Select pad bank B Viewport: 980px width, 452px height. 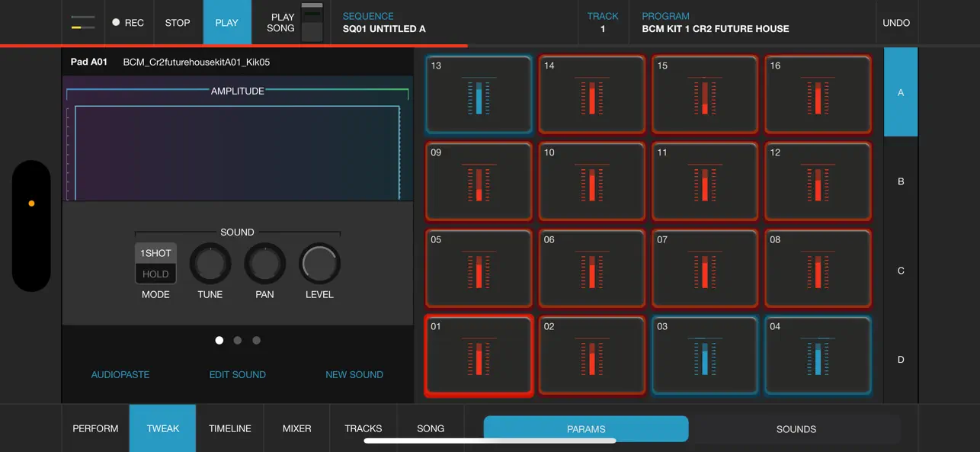click(901, 181)
